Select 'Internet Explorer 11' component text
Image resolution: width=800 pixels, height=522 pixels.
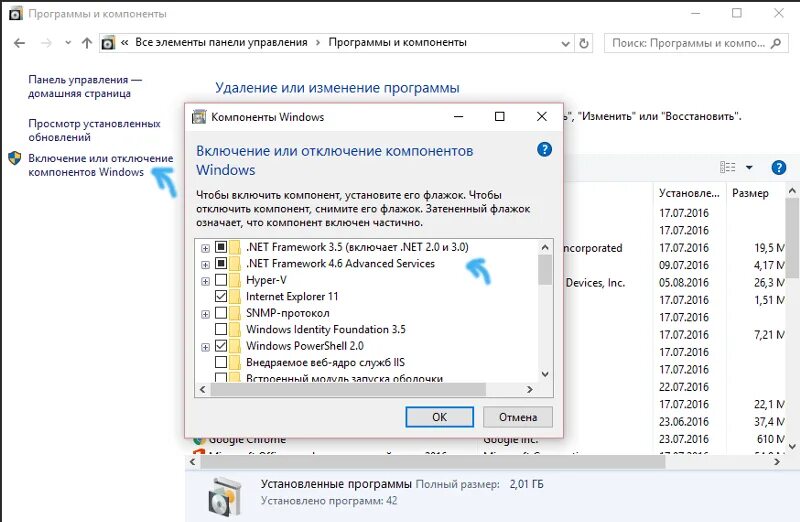[292, 296]
